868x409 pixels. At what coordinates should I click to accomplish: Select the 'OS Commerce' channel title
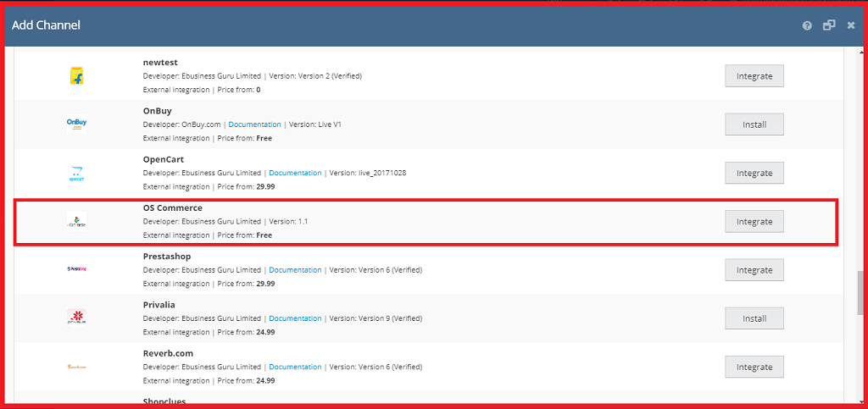(x=173, y=207)
